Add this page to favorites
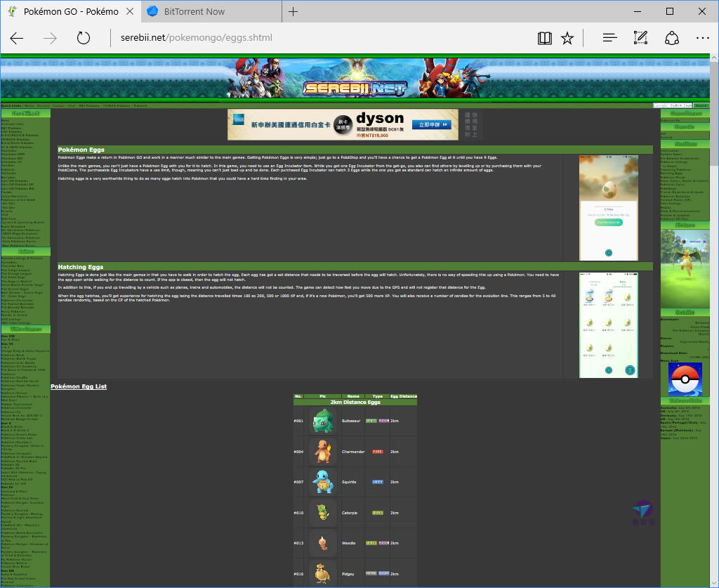Viewport: 719px width, 588px height. [x=567, y=38]
